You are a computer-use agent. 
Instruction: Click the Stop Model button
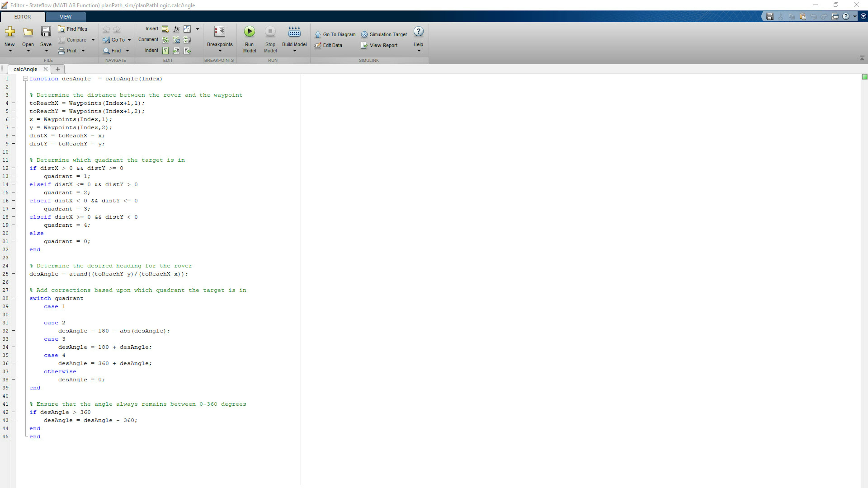point(270,31)
